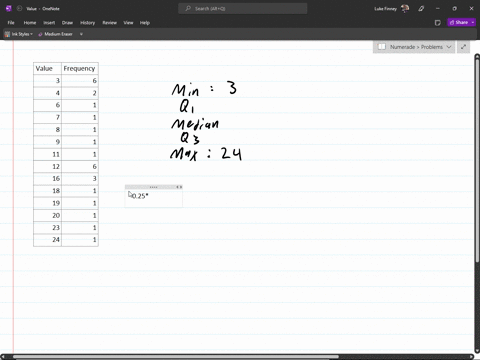This screenshot has width=480, height=360.
Task: Click frequency cell in the row for value 16
Action: click(80, 179)
